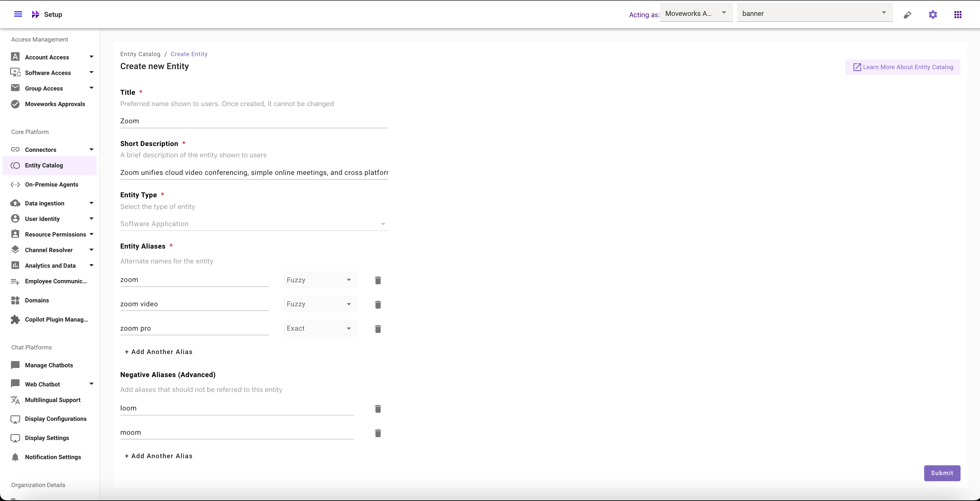Click the hamburger menu icon

point(18,14)
